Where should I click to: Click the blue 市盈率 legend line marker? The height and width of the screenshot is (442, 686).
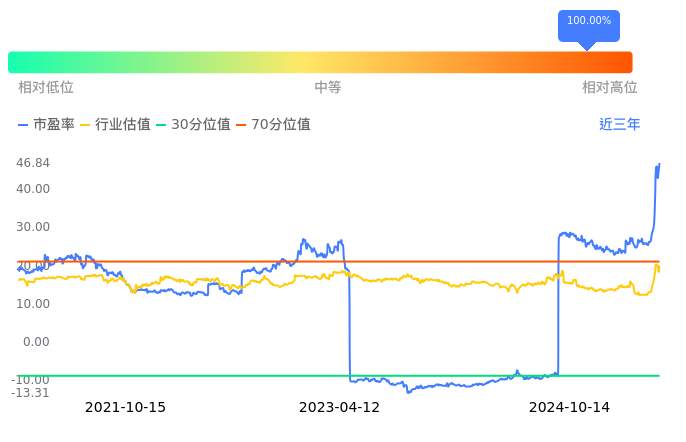(23, 125)
